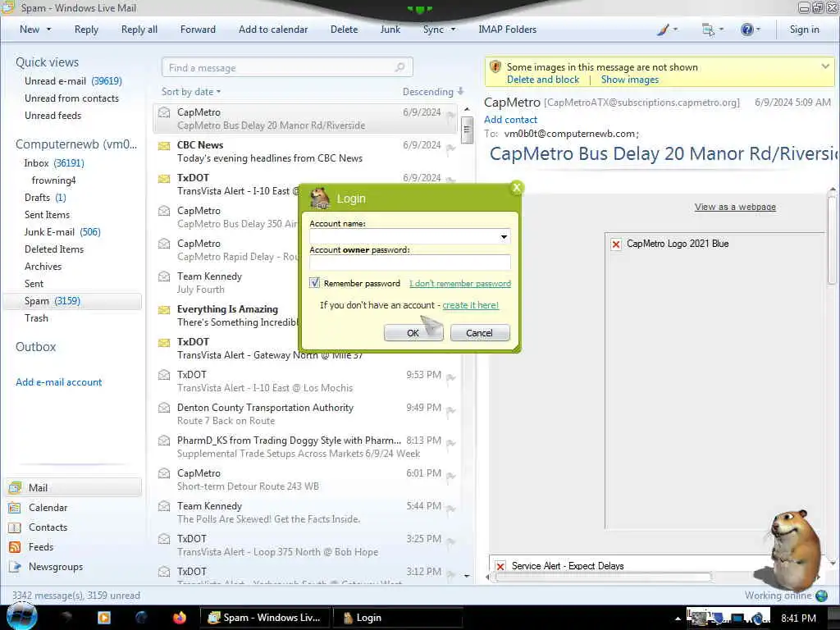Viewport: 840px width, 630px height.
Task: Show hidden tray icons arrow
Action: click(x=678, y=619)
